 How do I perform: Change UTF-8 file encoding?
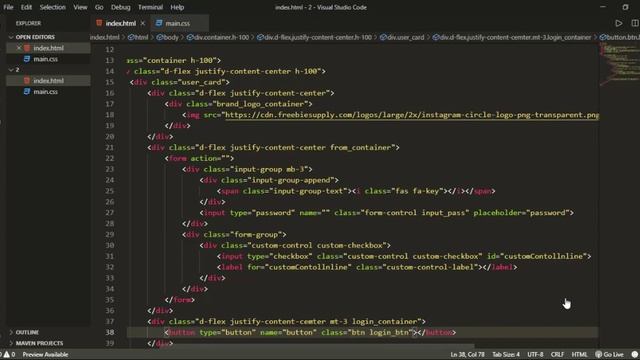pyautogui.click(x=535, y=354)
